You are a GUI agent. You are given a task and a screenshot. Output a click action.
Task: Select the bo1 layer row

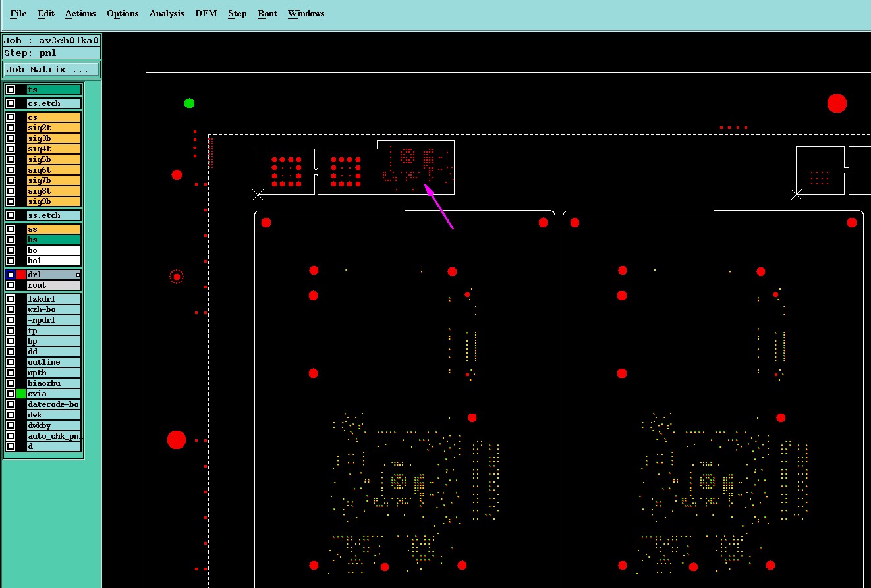coord(54,261)
